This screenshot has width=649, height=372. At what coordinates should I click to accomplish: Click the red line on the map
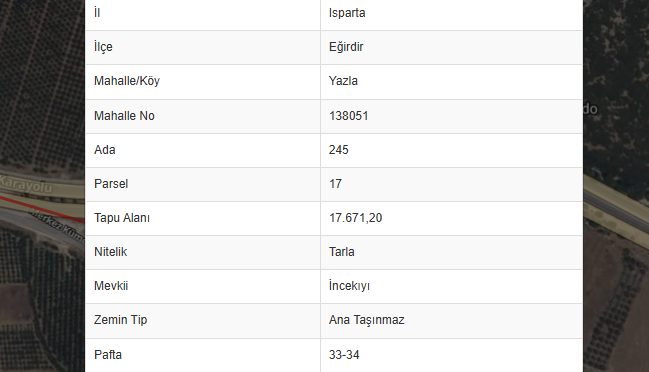(41, 209)
